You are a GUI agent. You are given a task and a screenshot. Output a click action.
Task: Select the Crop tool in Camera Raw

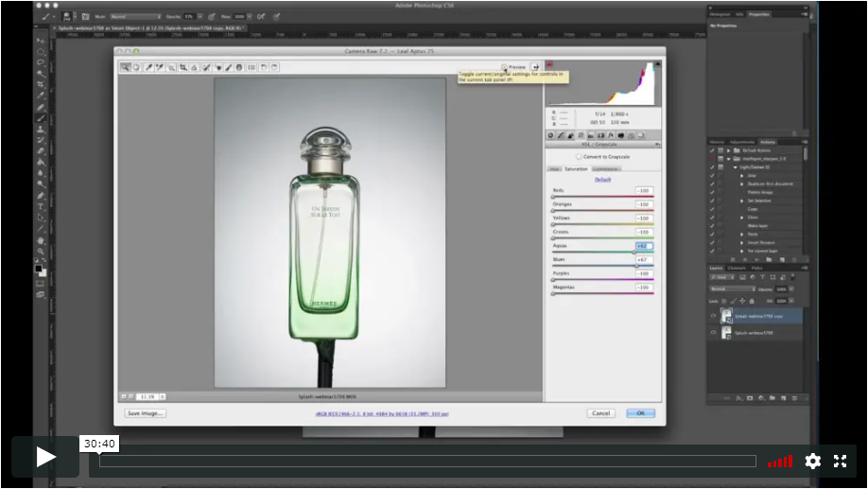182,67
